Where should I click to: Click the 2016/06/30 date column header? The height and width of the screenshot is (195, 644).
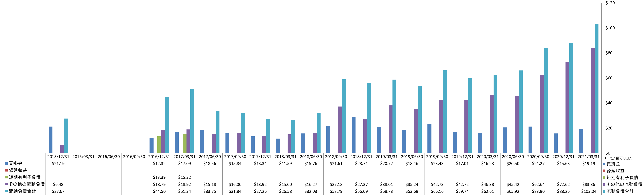point(109,157)
